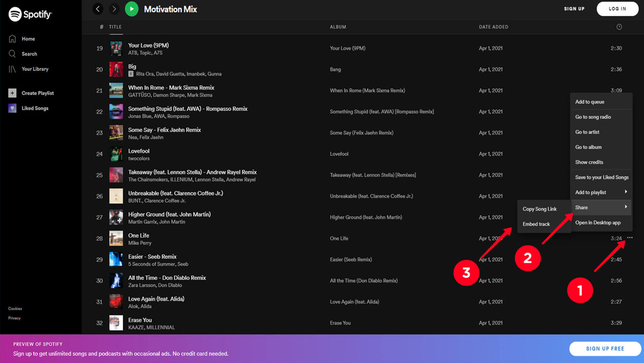Click album art for Higher Ground

(x=116, y=217)
